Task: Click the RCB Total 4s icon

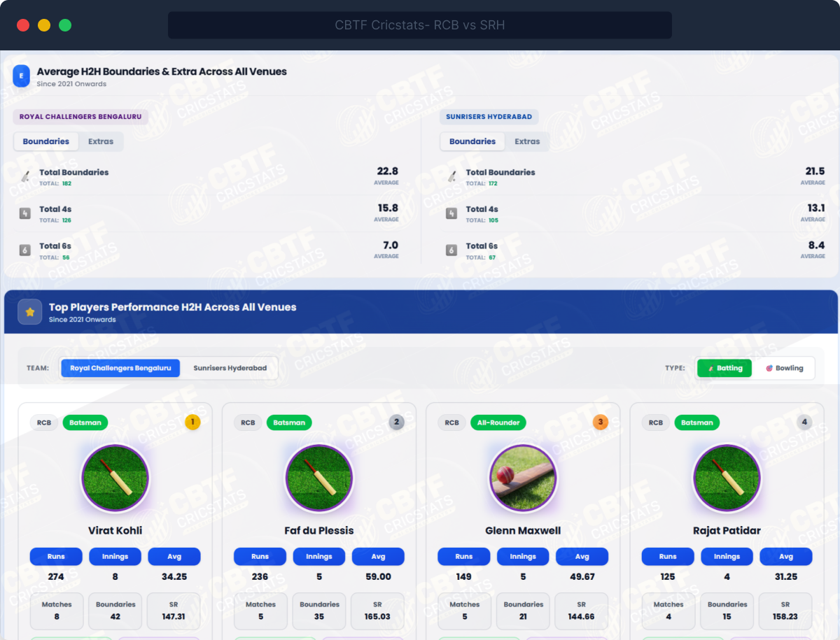Action: [x=25, y=213]
